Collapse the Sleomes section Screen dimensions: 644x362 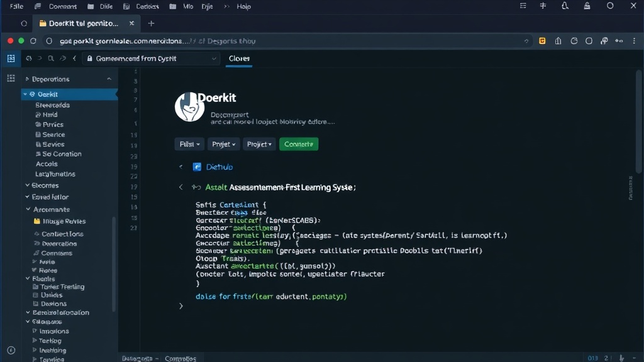coord(28,185)
